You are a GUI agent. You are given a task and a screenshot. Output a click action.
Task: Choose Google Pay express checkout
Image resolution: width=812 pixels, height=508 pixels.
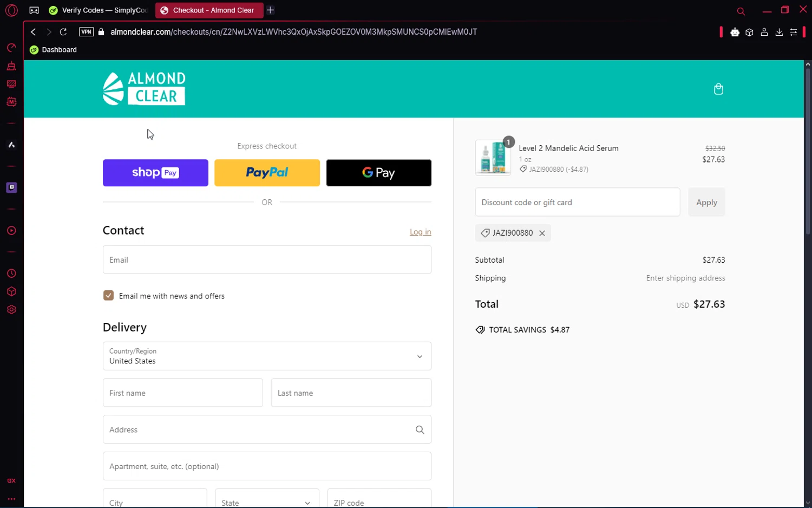pos(379,173)
